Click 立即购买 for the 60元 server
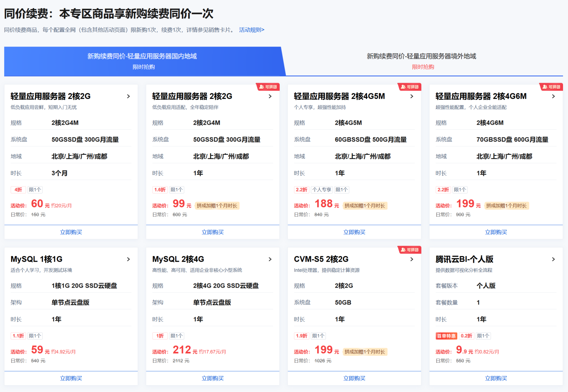This screenshot has width=568, height=392. (x=71, y=232)
